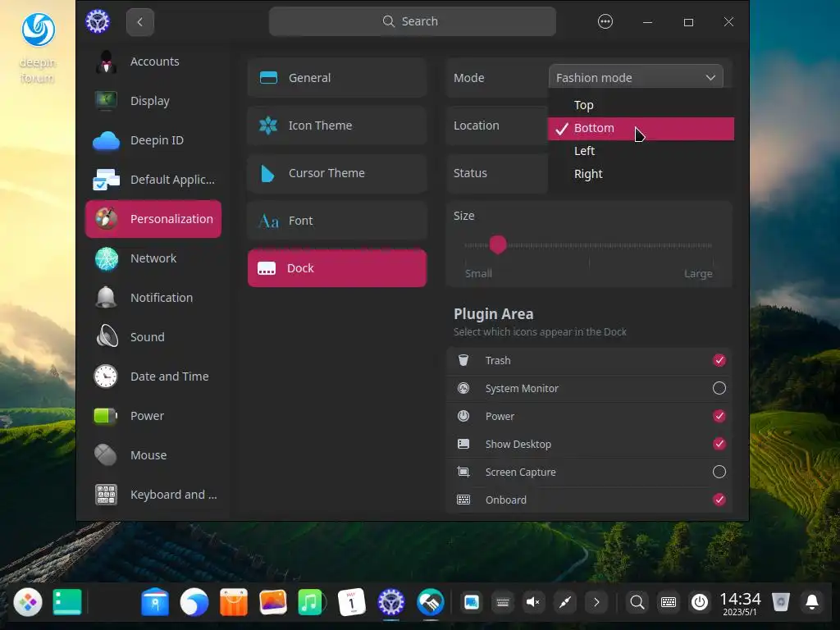Viewport: 840px width, 630px height.
Task: Open Default Applications settings
Action: point(153,180)
